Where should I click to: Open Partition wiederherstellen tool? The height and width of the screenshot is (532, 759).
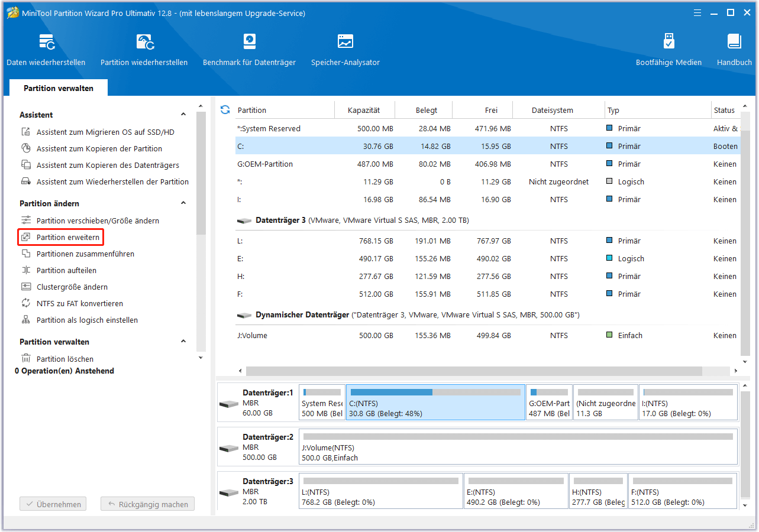coord(144,50)
